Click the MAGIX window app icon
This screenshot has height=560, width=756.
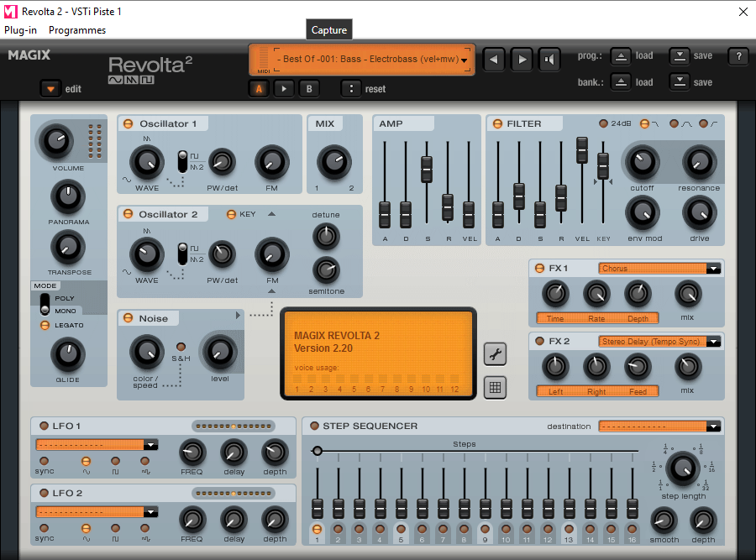pos(11,12)
